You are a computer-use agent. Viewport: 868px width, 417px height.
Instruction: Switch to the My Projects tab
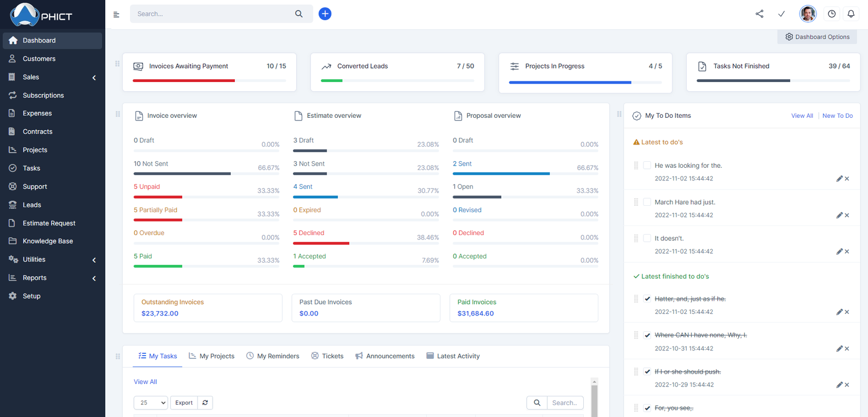pos(212,356)
